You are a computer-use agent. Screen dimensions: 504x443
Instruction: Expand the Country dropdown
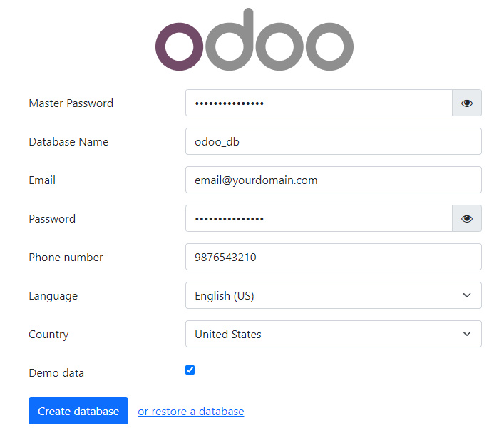click(333, 334)
